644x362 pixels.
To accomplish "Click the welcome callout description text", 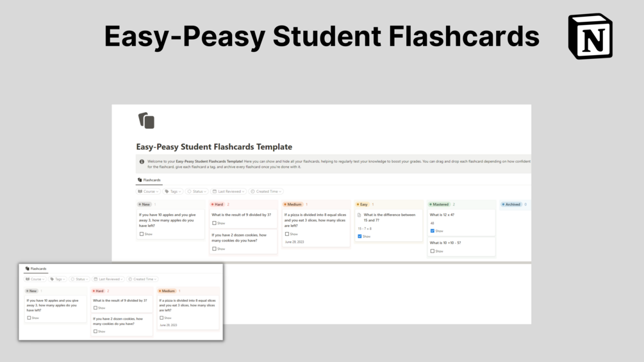I will click(339, 164).
